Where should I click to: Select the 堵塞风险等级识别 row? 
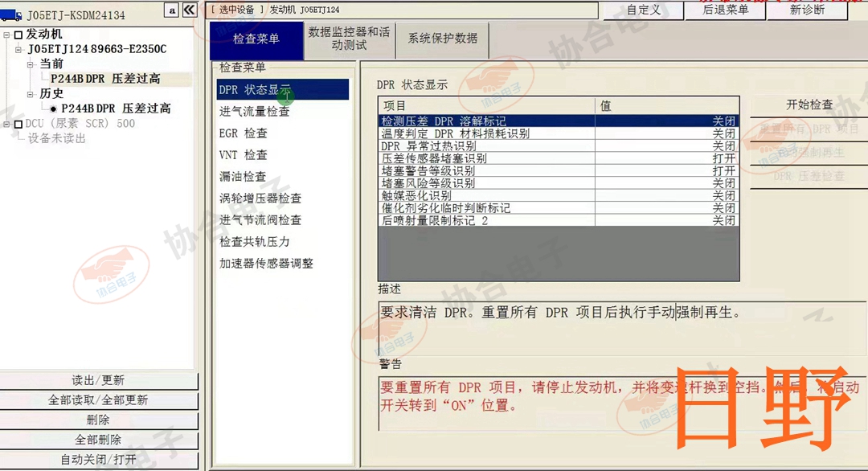[x=559, y=183]
